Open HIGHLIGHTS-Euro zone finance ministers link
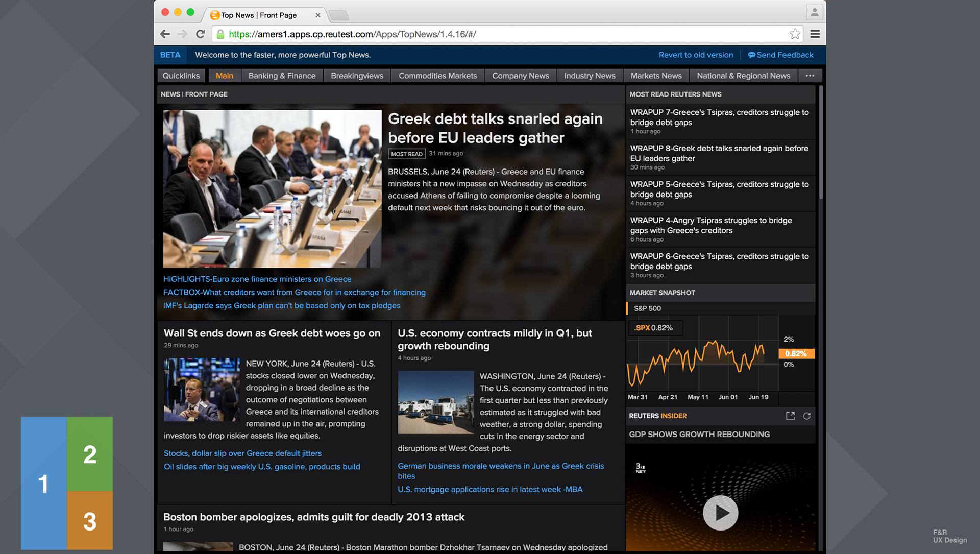980x554 pixels. pos(257,279)
